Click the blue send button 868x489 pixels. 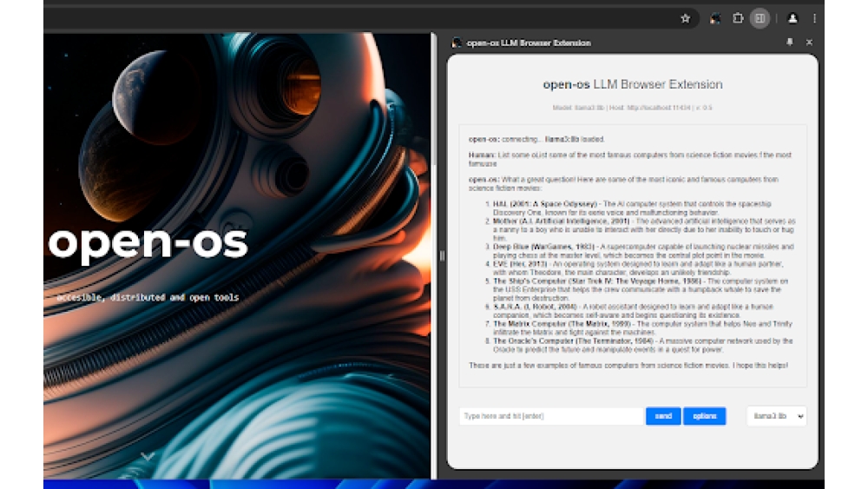[663, 416]
